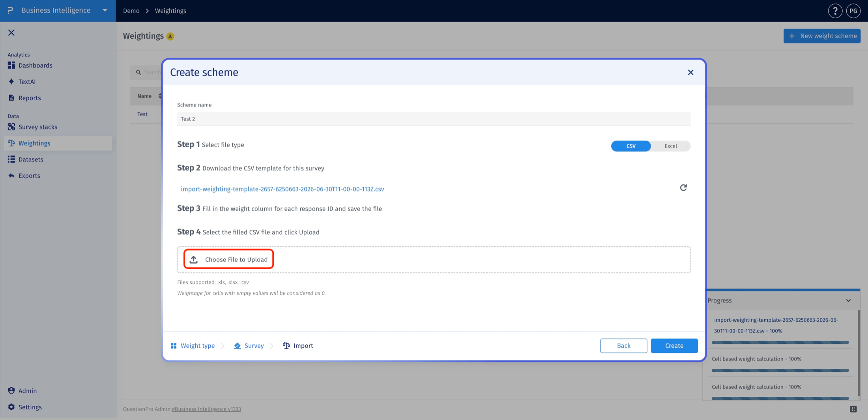Select the CSV file type toggle
Image resolution: width=868 pixels, height=420 pixels.
pos(631,146)
